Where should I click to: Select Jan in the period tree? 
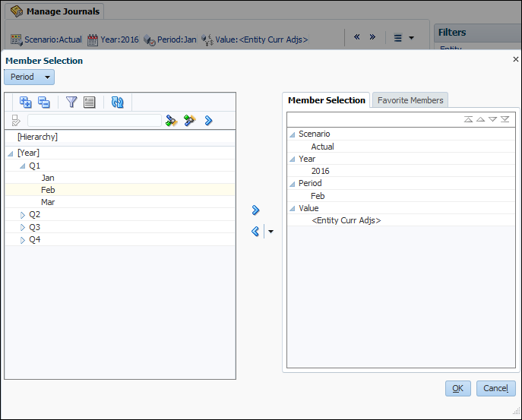(48, 178)
